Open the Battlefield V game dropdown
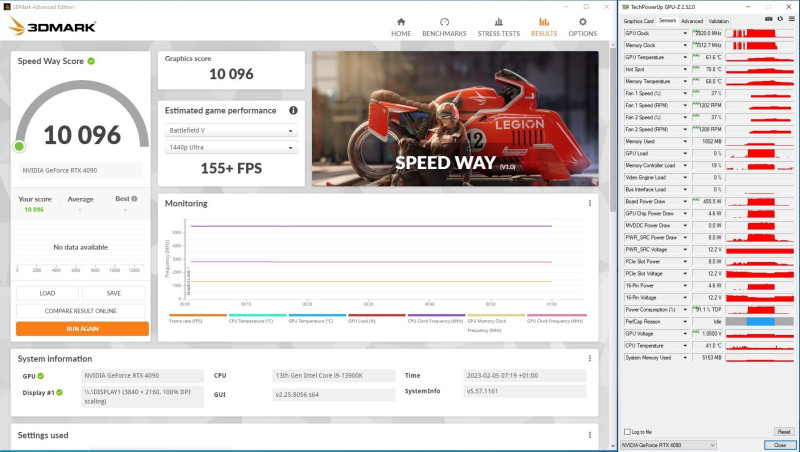The height and width of the screenshot is (452, 800). coord(231,131)
